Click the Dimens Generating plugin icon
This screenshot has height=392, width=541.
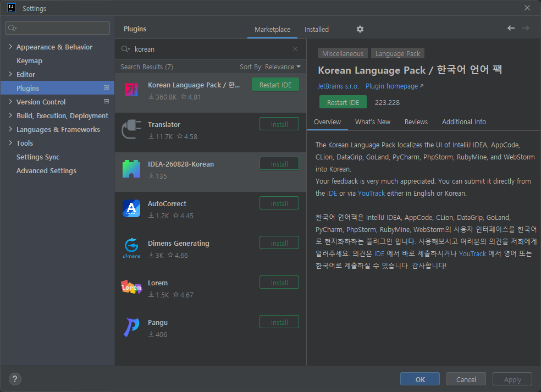point(131,248)
